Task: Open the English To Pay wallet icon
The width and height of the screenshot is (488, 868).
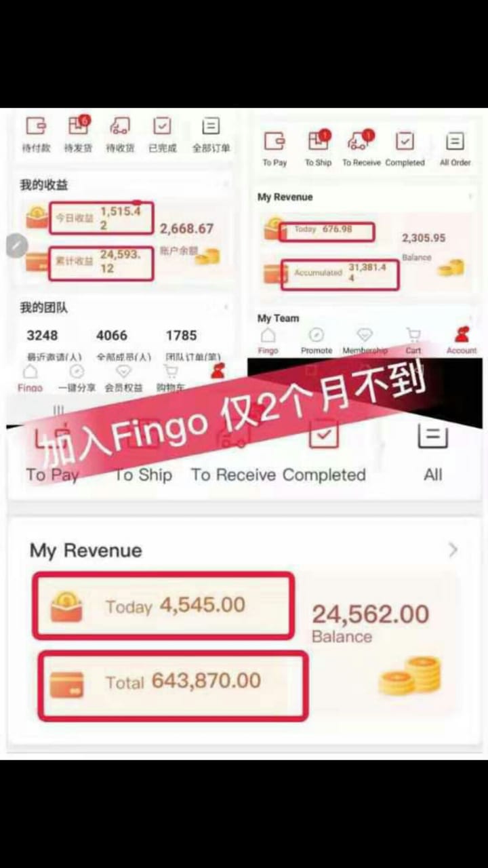Action: coord(274,141)
